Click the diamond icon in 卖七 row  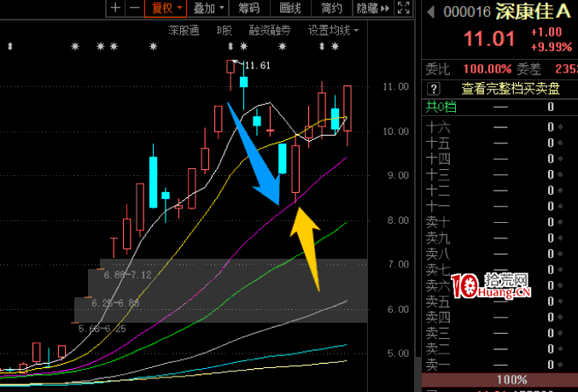560,270
